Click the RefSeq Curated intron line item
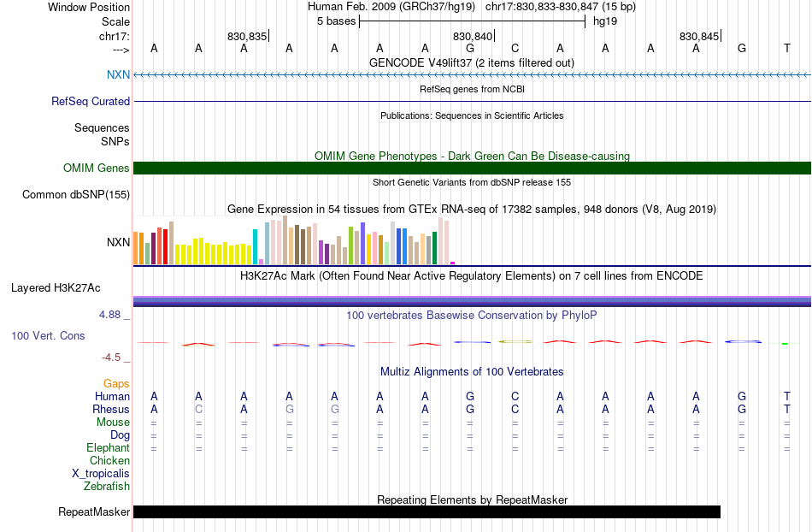Image resolution: width=812 pixels, height=532 pixels. 472,101
